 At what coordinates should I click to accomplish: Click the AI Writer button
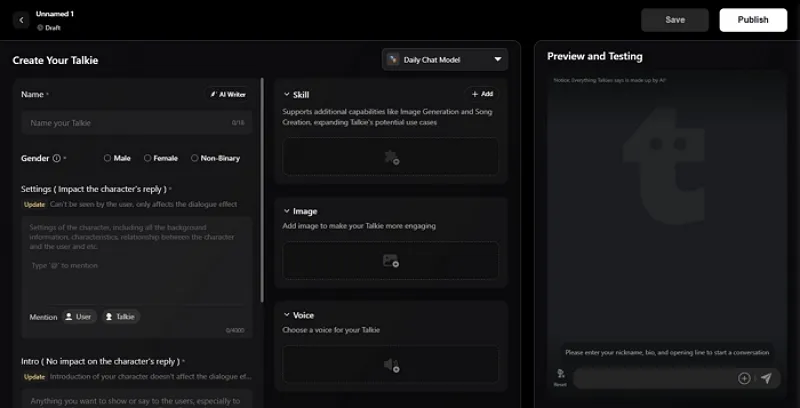[x=228, y=94]
